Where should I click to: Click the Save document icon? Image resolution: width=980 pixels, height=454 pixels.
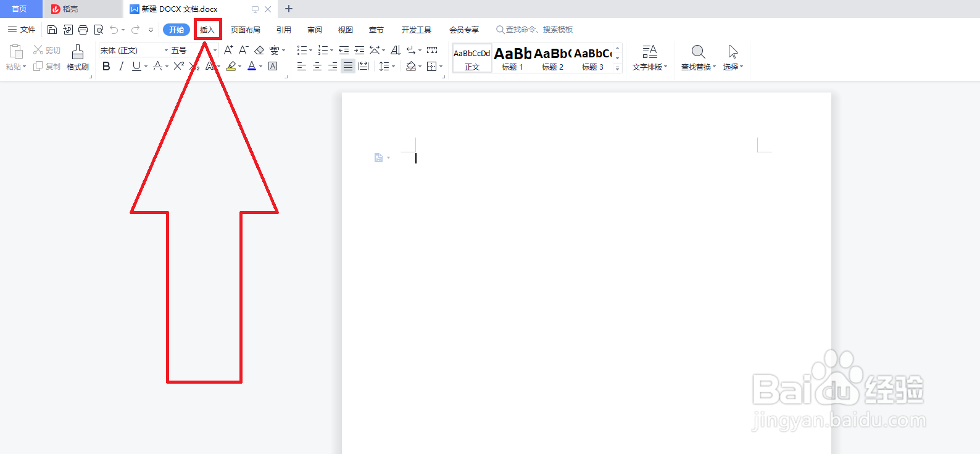tap(52, 30)
